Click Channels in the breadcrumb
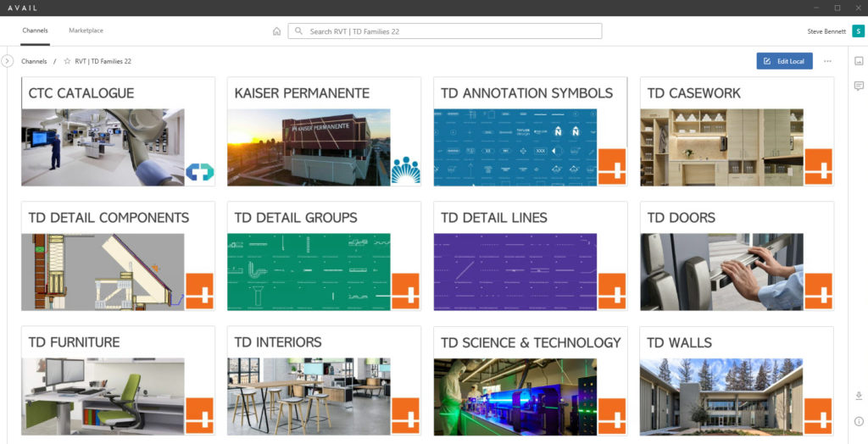This screenshot has height=444, width=868. (34, 62)
